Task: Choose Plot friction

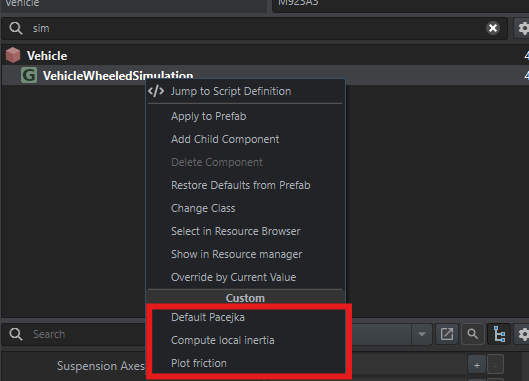Action: pos(199,363)
